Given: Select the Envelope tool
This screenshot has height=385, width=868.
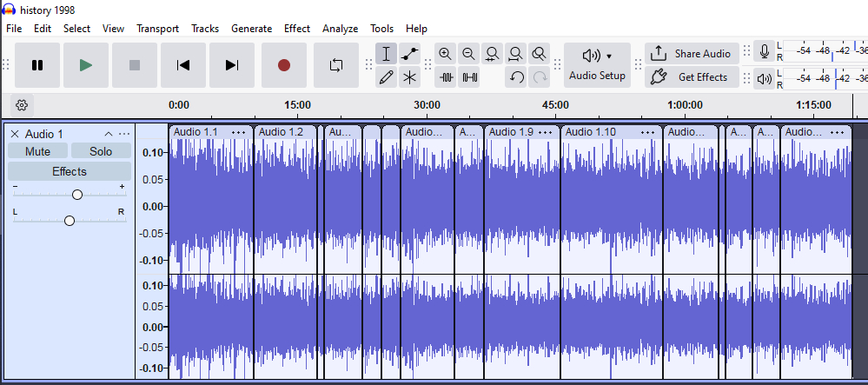Looking at the screenshot, I should pos(410,54).
